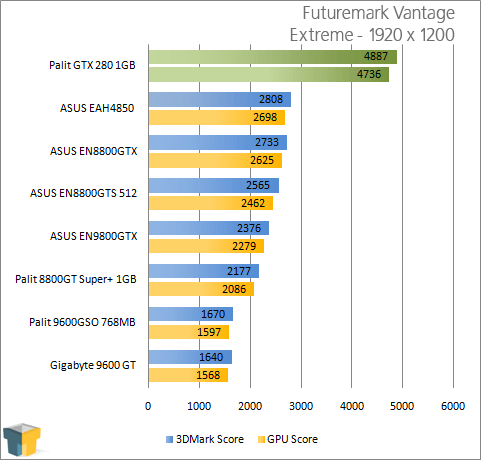Screen dimensions: 481x460
Task: Pick the blue bar labeled 2565
Action: (214, 185)
